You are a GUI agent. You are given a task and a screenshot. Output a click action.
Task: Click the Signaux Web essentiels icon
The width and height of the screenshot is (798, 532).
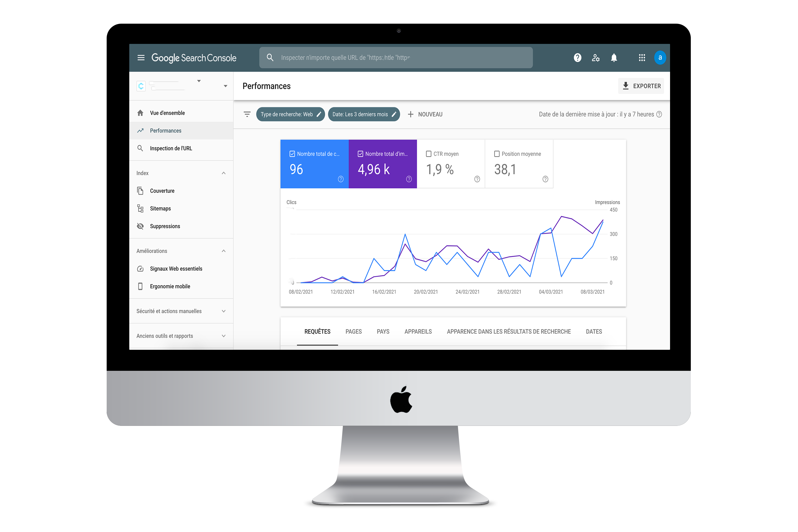(x=141, y=269)
